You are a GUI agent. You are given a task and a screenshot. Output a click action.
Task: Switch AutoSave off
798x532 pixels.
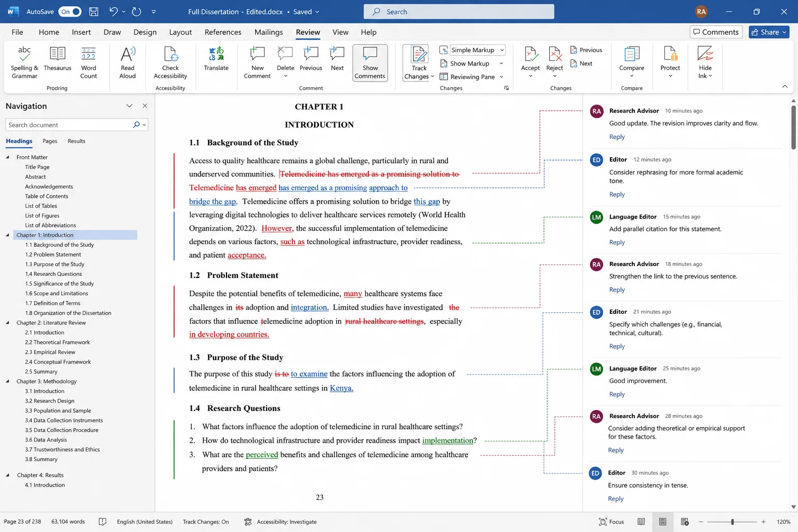point(70,11)
